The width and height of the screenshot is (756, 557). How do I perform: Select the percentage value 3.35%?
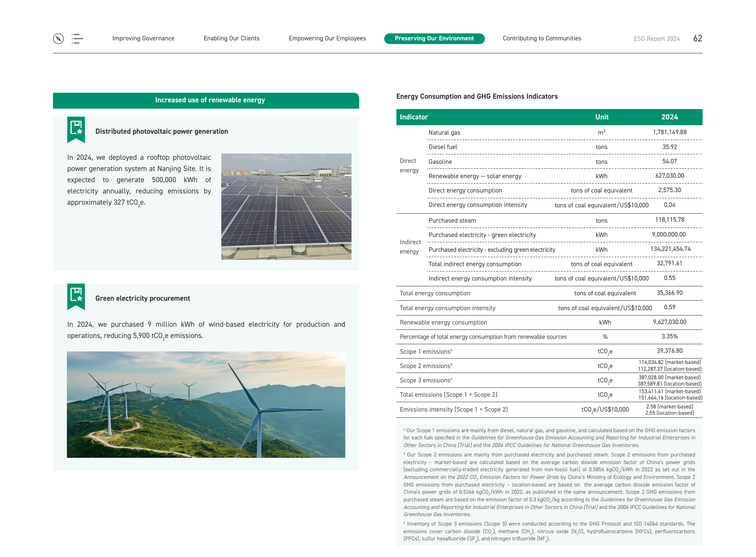click(x=670, y=337)
